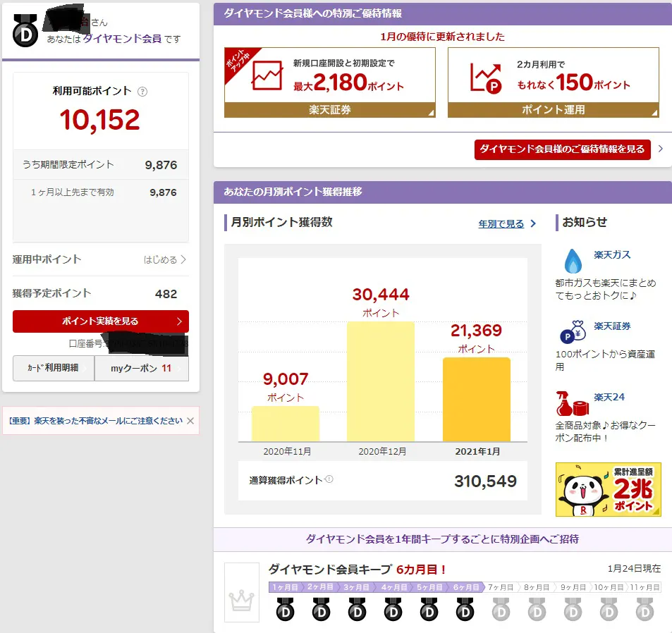
Task: Open the 楽天24 notice link
Action: pyautogui.click(x=609, y=398)
